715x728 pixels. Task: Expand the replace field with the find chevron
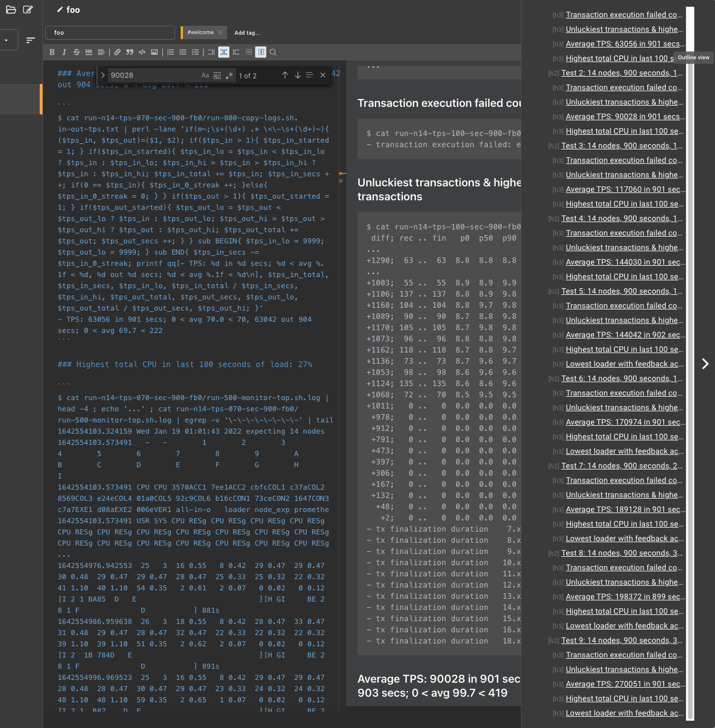[103, 75]
